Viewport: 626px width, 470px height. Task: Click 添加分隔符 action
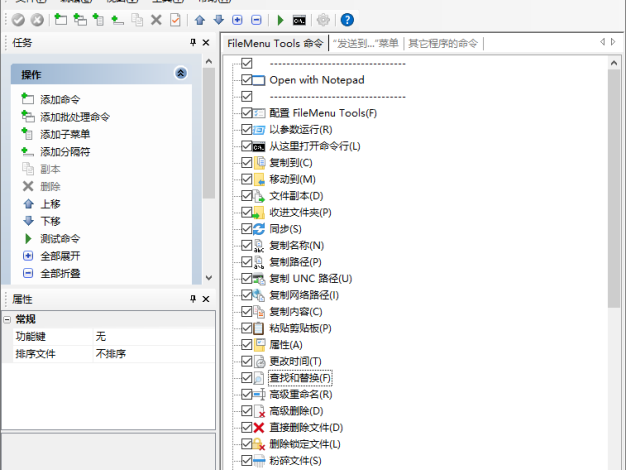[x=65, y=152]
